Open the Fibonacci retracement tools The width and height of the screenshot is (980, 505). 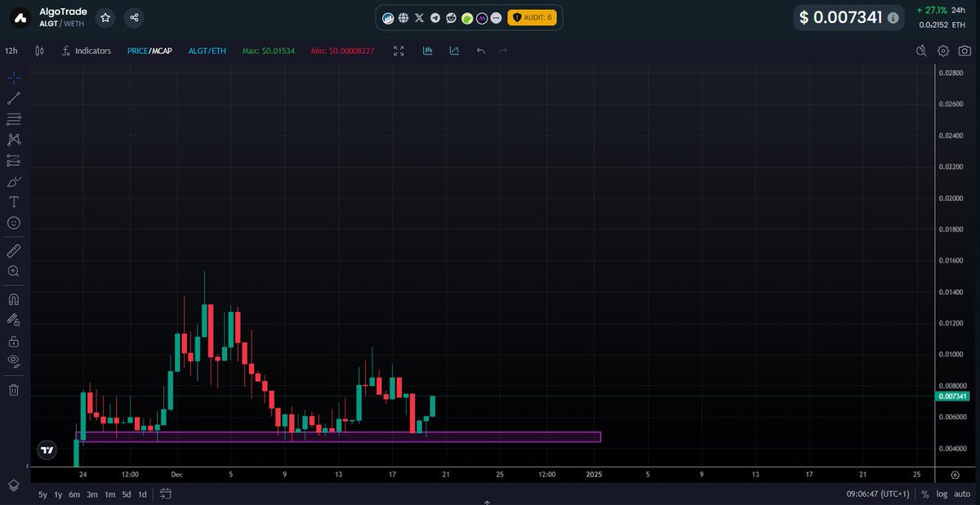coord(14,119)
